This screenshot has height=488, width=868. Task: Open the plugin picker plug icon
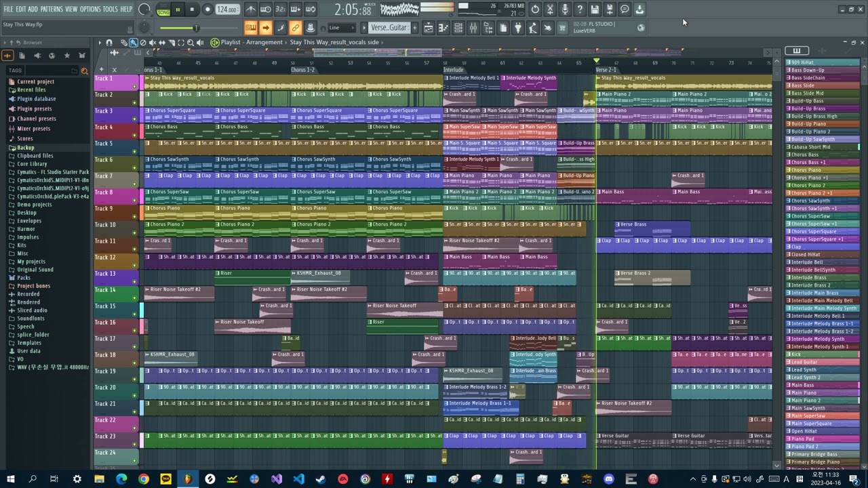coord(518,28)
